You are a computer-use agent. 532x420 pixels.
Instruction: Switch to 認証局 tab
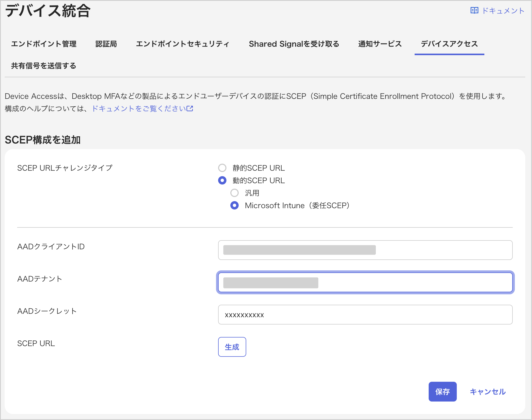click(106, 44)
